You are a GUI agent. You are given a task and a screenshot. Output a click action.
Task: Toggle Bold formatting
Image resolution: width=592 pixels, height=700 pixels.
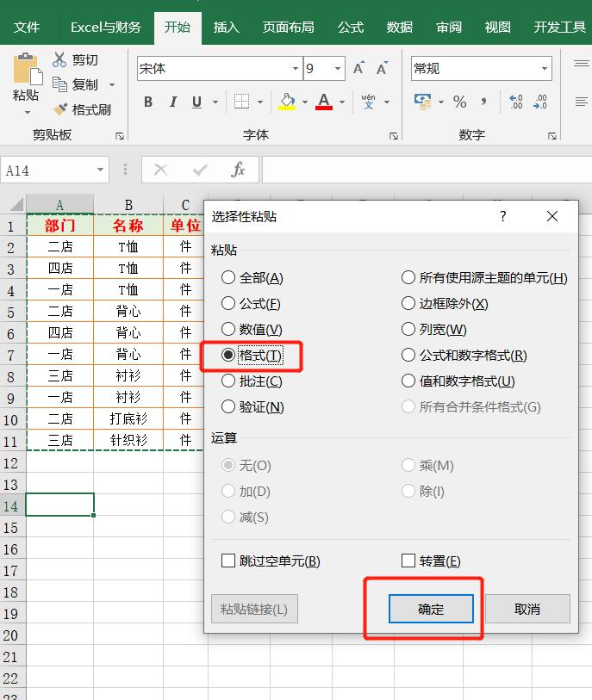click(148, 102)
